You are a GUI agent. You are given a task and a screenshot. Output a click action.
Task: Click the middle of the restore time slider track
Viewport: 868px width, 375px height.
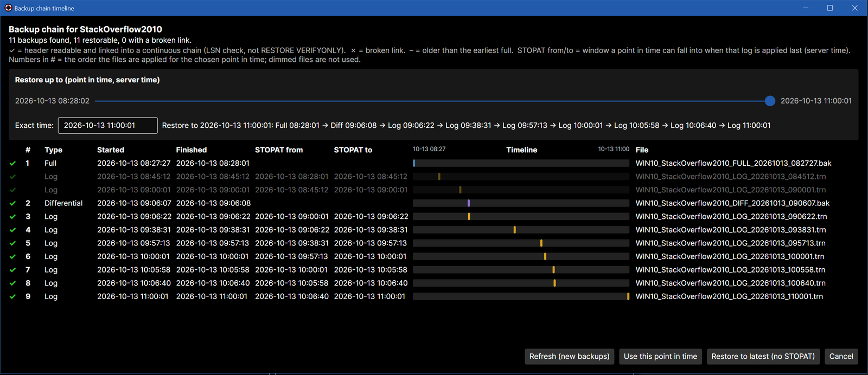[x=432, y=101]
